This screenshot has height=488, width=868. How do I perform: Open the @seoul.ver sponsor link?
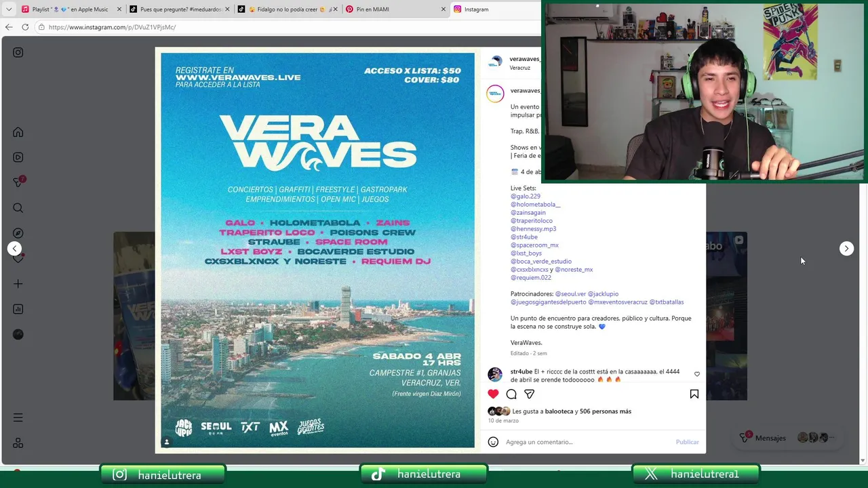click(x=570, y=294)
